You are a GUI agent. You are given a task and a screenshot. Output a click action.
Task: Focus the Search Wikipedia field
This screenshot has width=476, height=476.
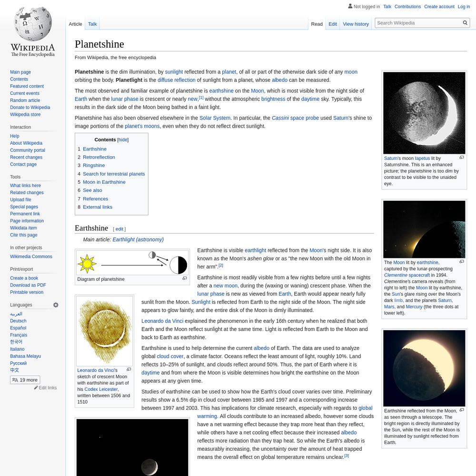[419, 23]
